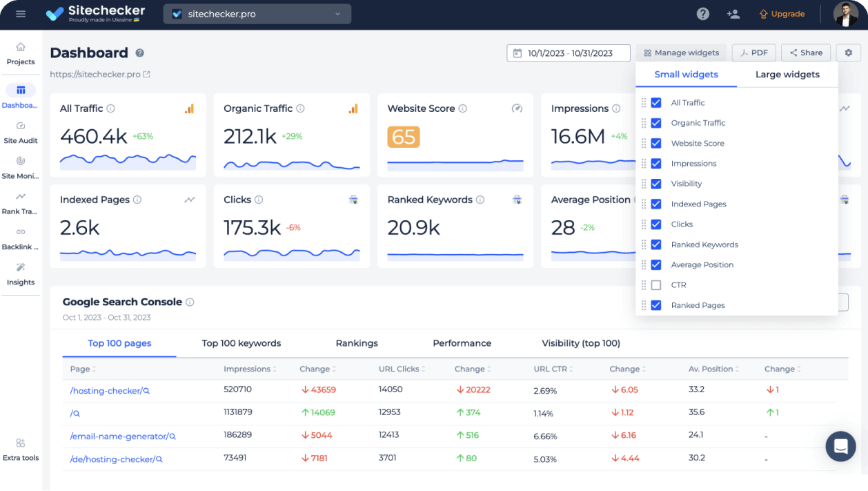868x491 pixels.
Task: Collapse the Manage widgets dropdown
Action: (x=681, y=52)
